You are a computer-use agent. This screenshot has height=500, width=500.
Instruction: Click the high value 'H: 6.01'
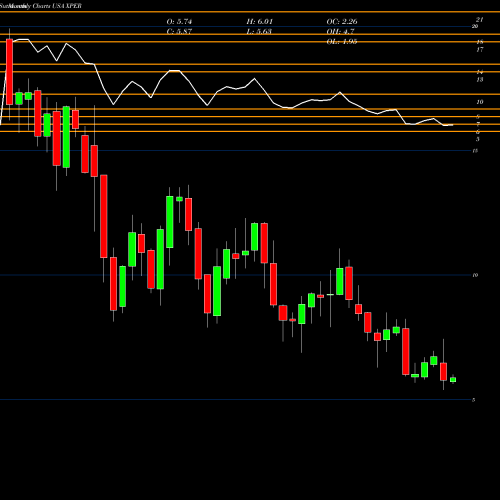point(259,22)
